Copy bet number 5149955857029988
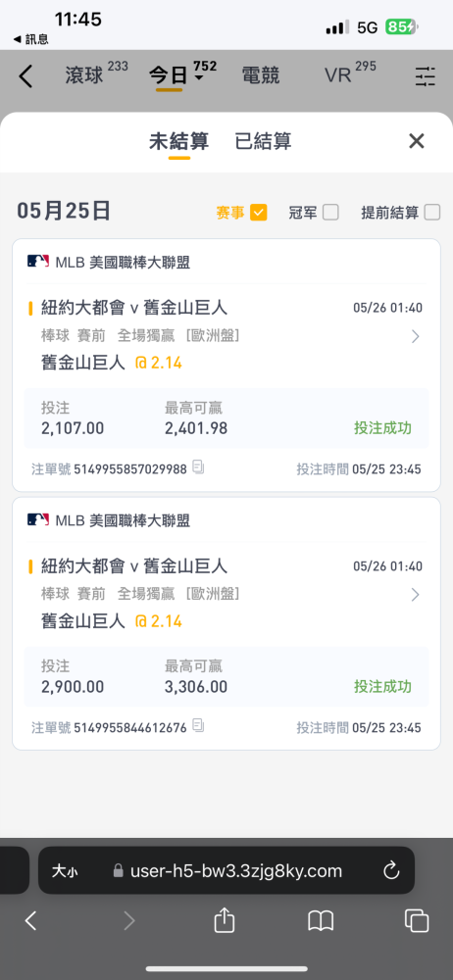The height and width of the screenshot is (980, 453). (199, 466)
